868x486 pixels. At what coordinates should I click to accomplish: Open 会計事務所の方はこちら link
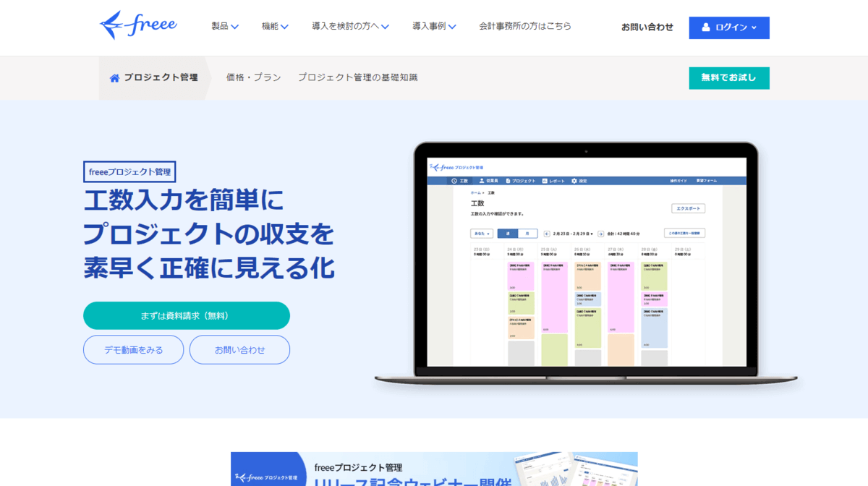pos(525,26)
